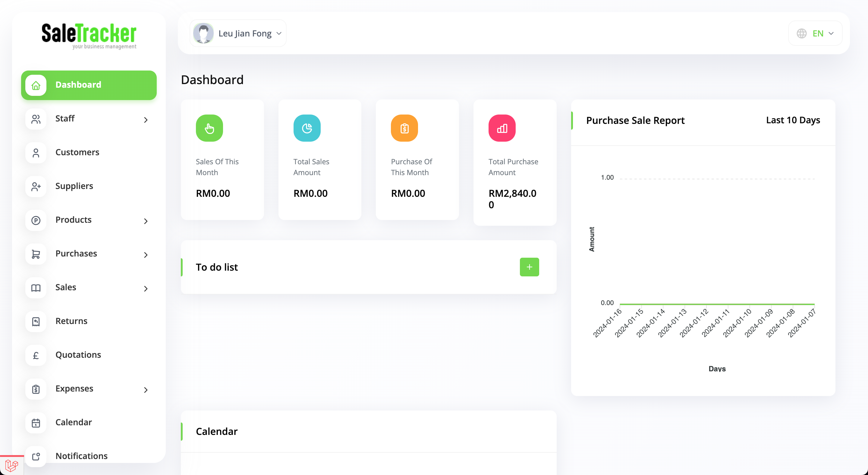868x475 pixels.
Task: Open the Sales menu item
Action: (66, 287)
